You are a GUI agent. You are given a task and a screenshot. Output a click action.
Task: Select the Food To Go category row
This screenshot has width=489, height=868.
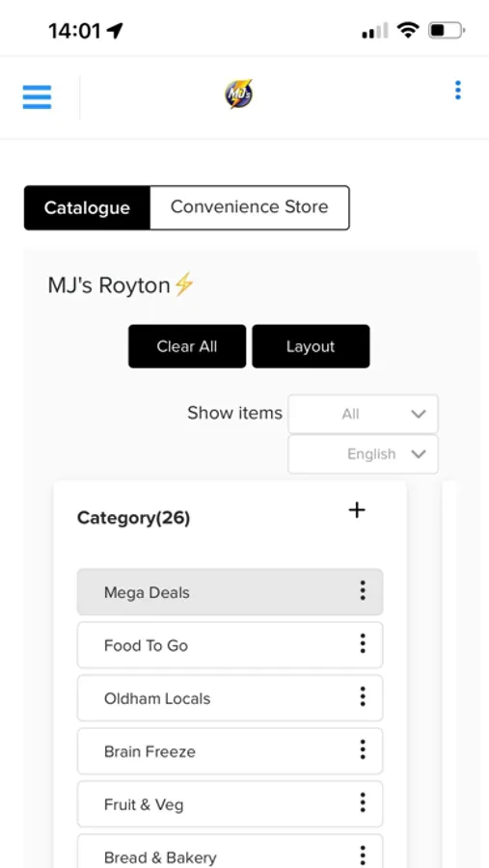(x=230, y=645)
